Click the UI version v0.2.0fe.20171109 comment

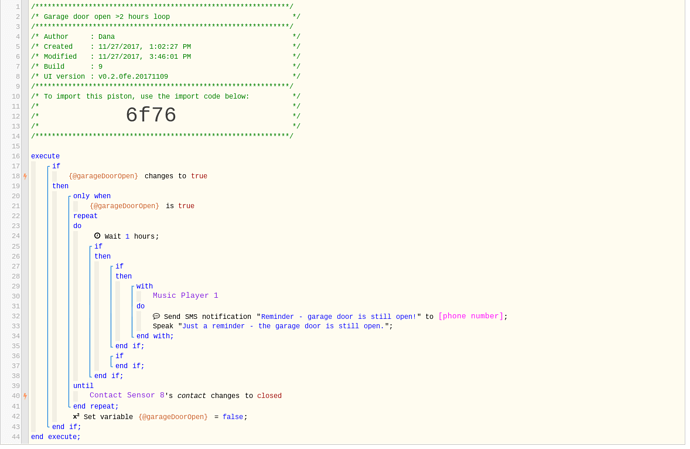pyautogui.click(x=106, y=77)
